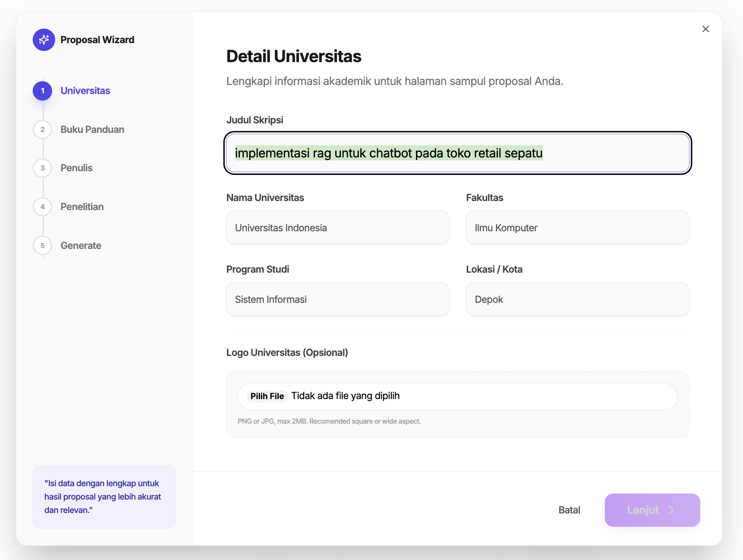Open the Buku Panduan step

pyautogui.click(x=92, y=129)
